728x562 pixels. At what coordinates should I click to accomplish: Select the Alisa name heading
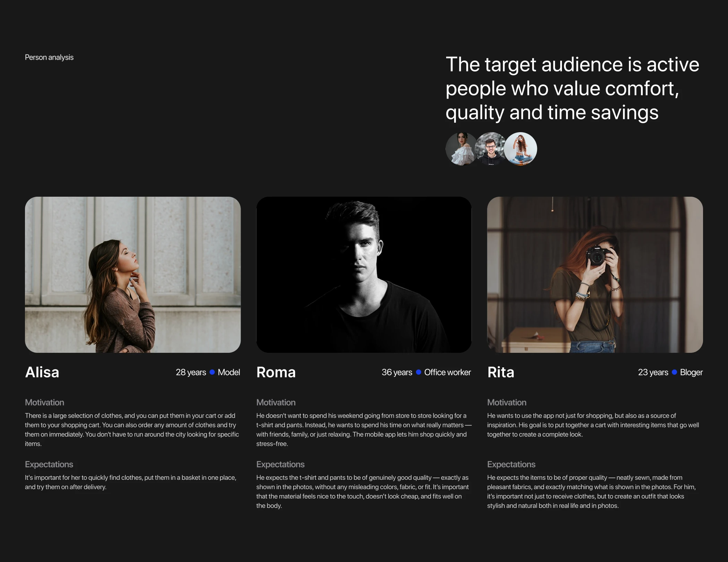[42, 372]
